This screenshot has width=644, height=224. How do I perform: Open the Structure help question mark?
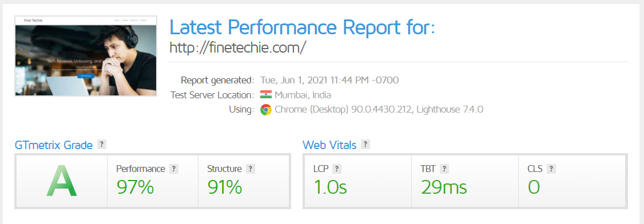click(x=251, y=169)
